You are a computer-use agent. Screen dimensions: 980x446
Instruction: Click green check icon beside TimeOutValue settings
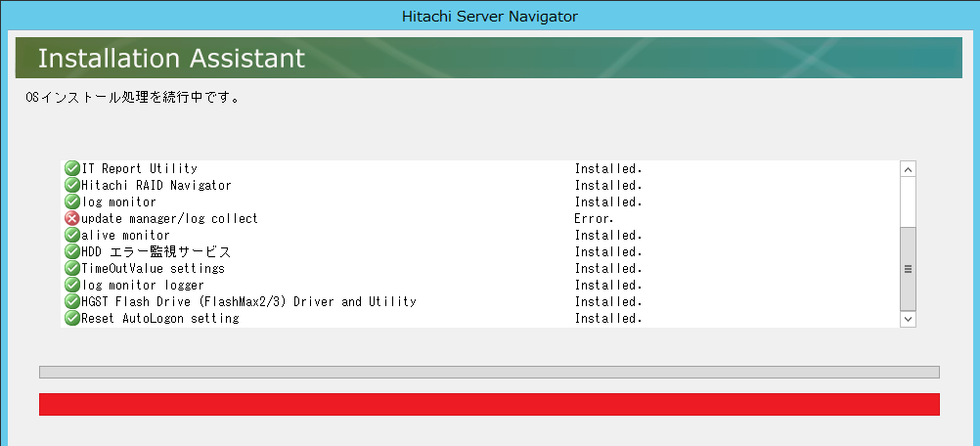point(72,269)
